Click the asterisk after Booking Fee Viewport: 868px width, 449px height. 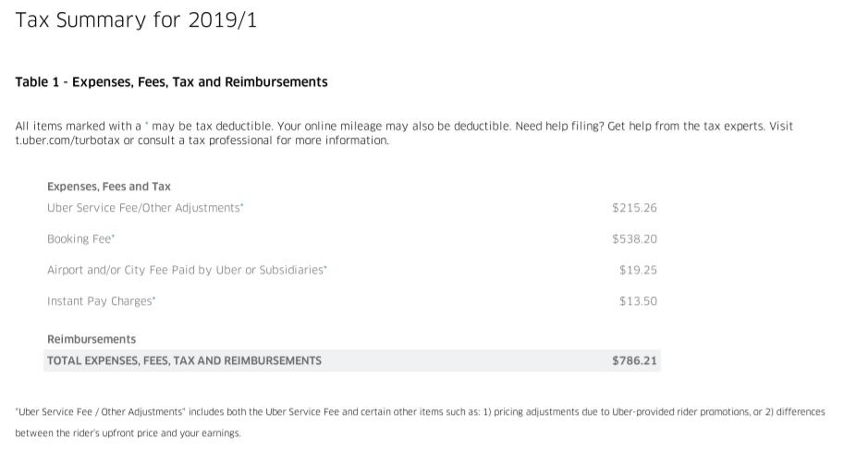(x=113, y=237)
